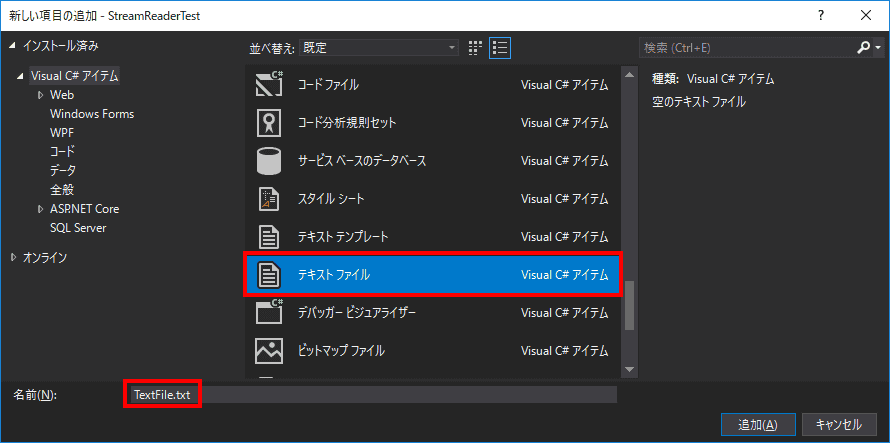
Task: Click the コード ファイル template icon
Action: click(269, 85)
